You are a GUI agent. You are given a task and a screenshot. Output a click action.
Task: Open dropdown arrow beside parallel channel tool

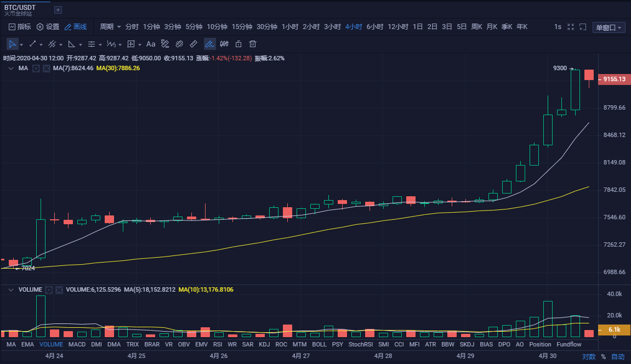(x=61, y=44)
